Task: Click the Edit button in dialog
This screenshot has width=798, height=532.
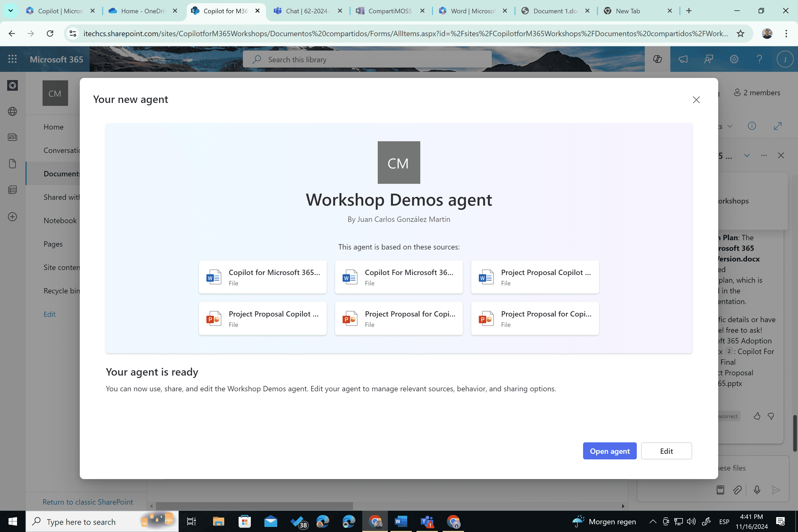Action: tap(666, 451)
